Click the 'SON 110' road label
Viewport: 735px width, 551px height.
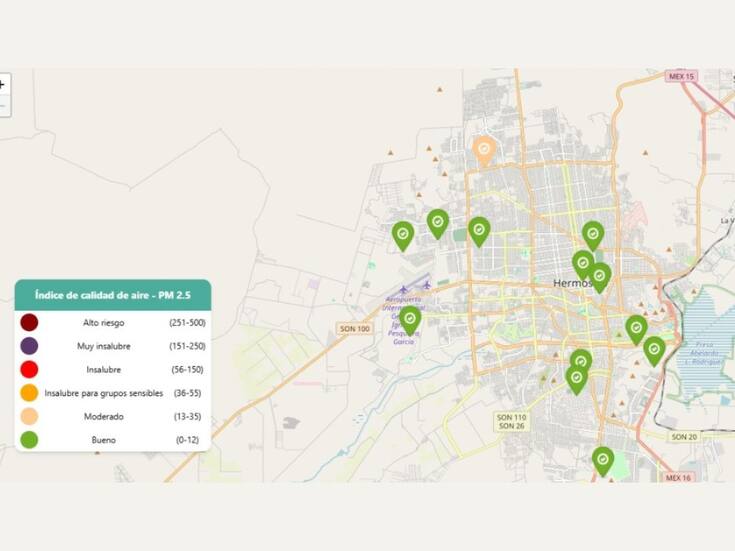511,417
